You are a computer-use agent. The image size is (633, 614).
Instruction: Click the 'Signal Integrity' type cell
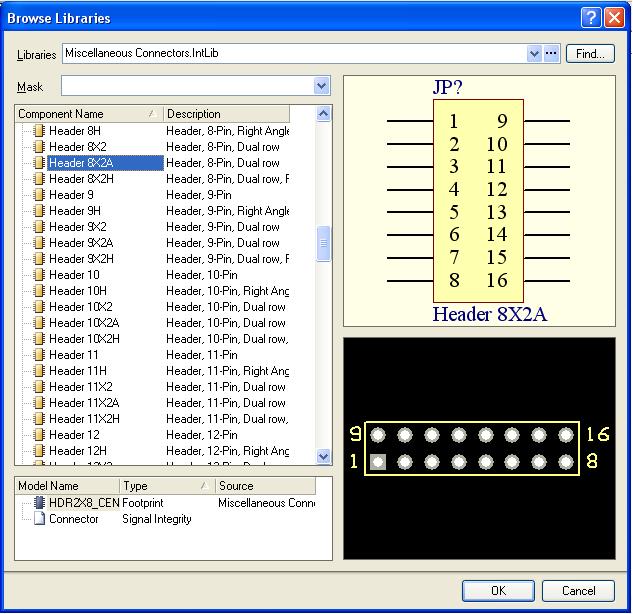pos(157,519)
